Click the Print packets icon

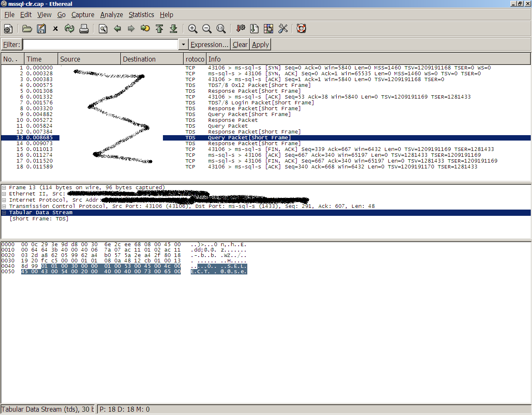(x=84, y=29)
